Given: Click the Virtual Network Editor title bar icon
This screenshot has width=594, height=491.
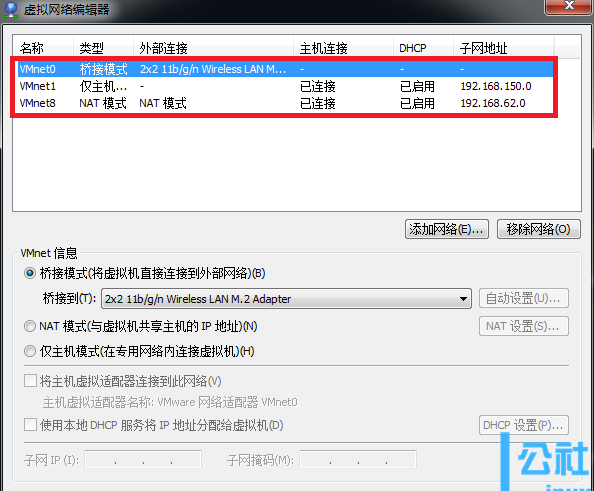Looking at the screenshot, I should point(11,9).
